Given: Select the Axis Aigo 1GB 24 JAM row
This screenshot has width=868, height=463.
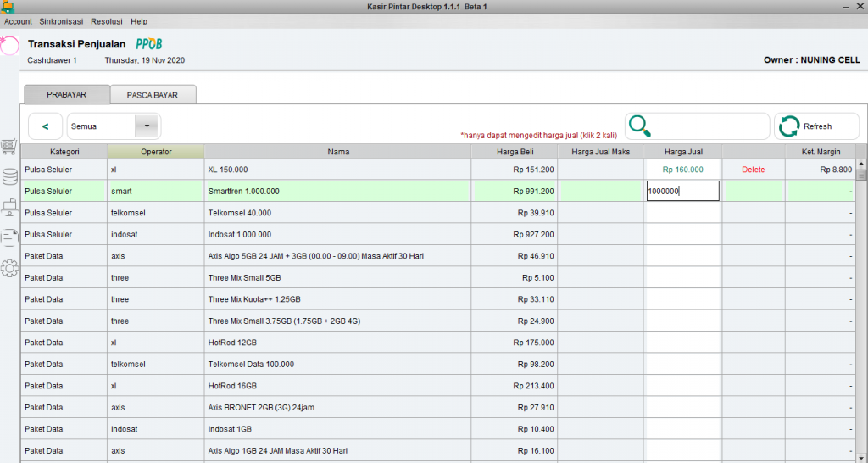Looking at the screenshot, I should point(438,450).
